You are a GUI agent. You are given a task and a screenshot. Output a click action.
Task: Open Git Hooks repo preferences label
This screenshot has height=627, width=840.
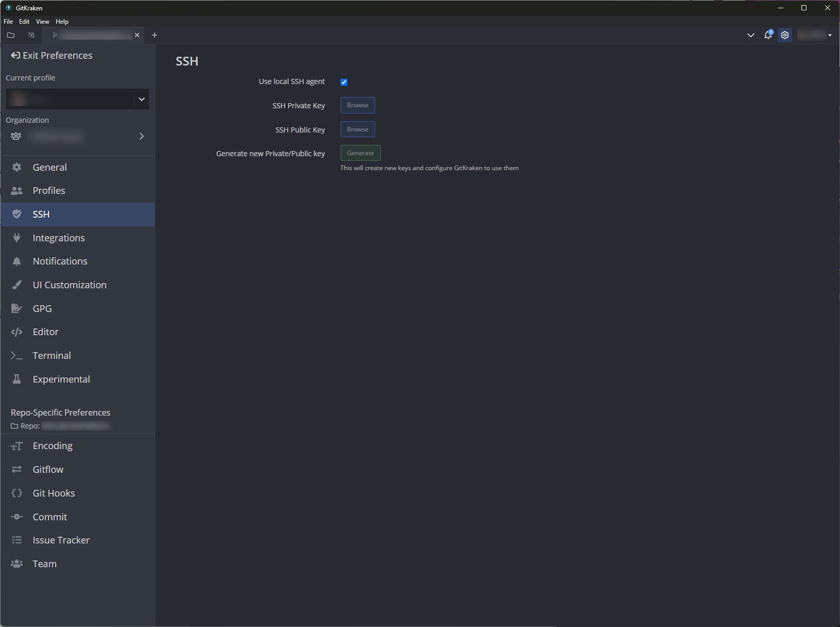coord(54,493)
